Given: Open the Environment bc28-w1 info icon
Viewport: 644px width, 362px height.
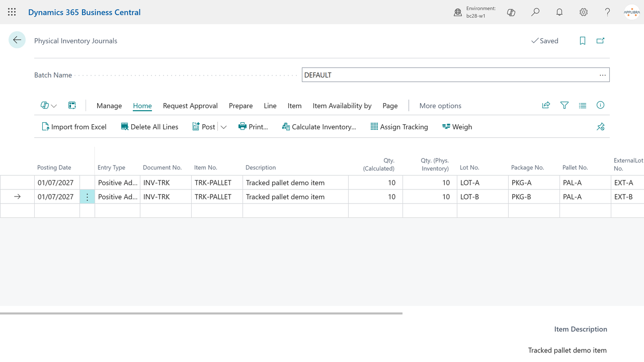Looking at the screenshot, I should (458, 12).
